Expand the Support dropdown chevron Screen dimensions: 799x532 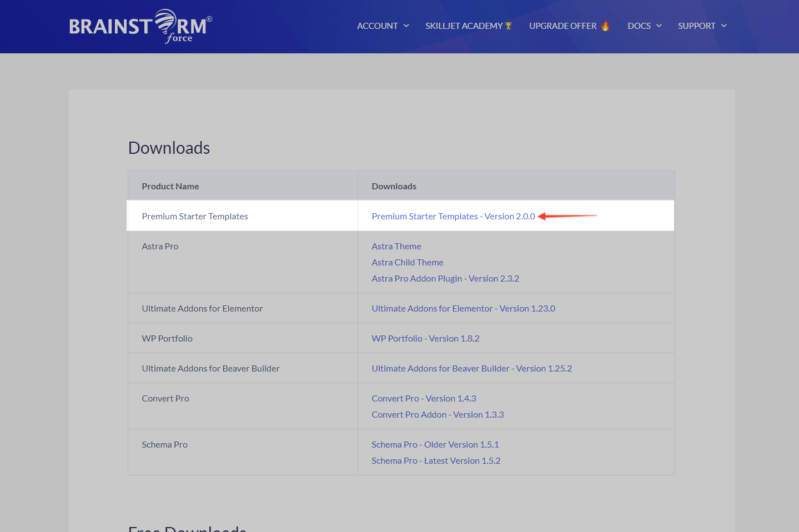pos(724,26)
